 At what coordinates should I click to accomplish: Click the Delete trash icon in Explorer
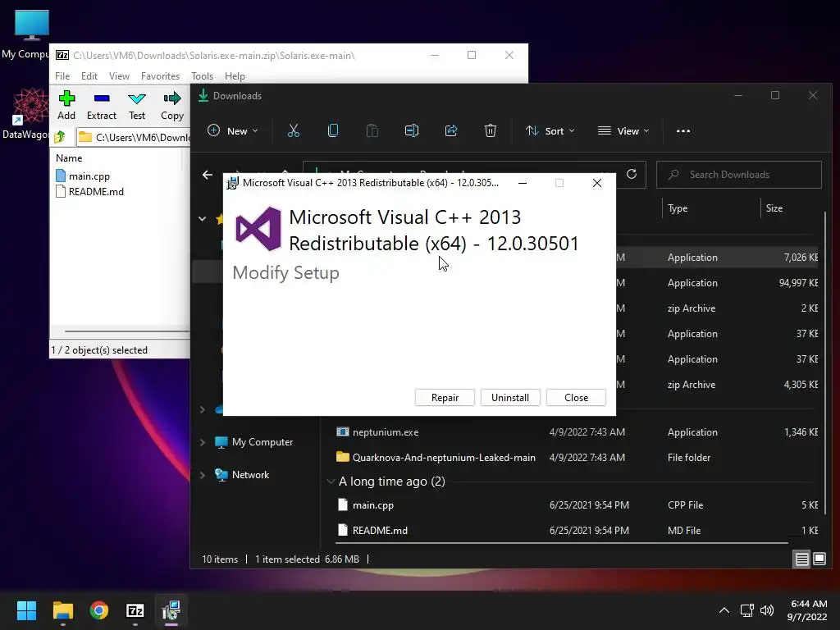(x=491, y=130)
